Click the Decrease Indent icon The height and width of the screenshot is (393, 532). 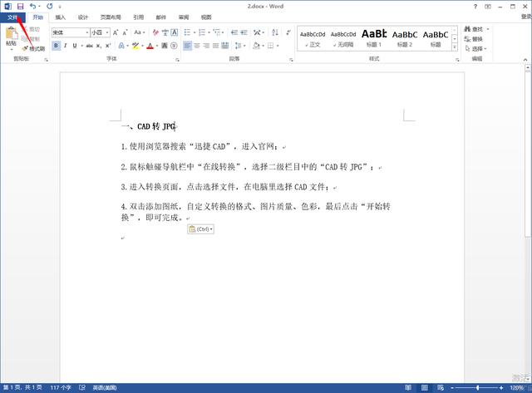click(234, 32)
